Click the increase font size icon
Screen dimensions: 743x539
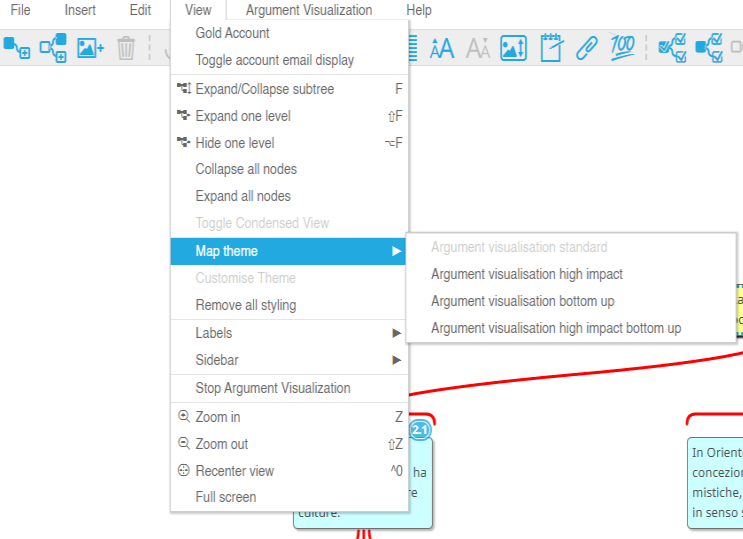[441, 47]
